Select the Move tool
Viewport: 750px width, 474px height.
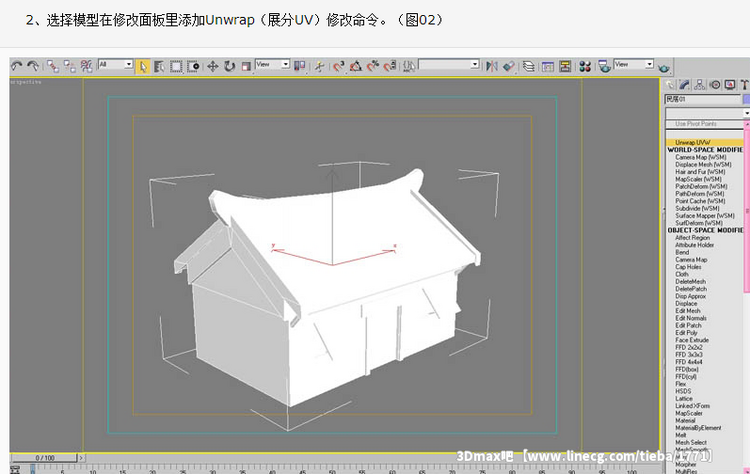[x=213, y=66]
